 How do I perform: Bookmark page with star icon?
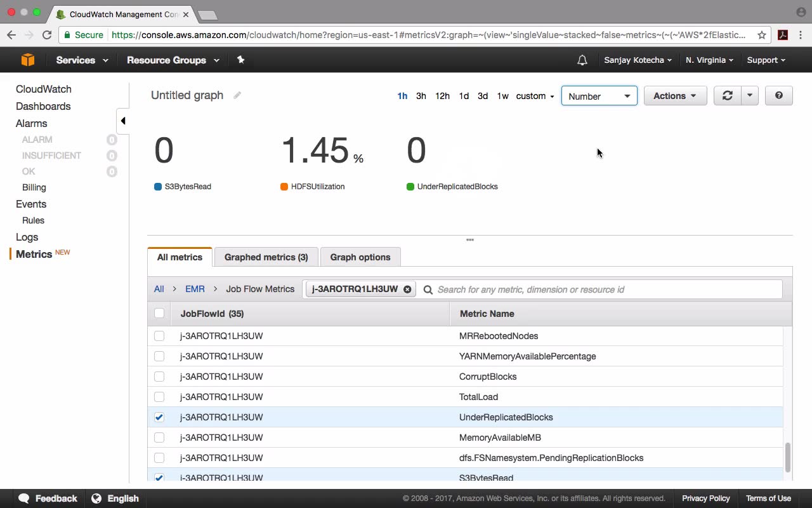click(762, 35)
